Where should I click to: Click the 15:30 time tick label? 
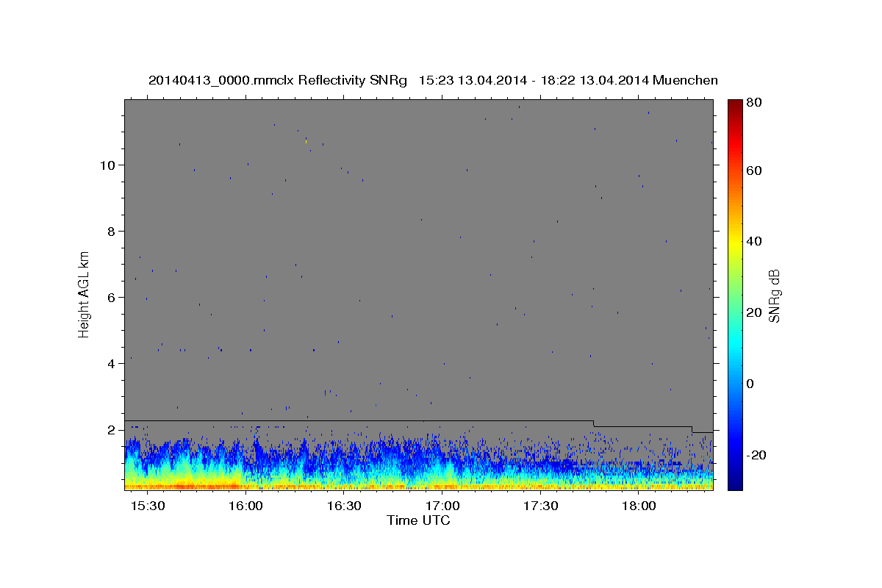(x=148, y=506)
